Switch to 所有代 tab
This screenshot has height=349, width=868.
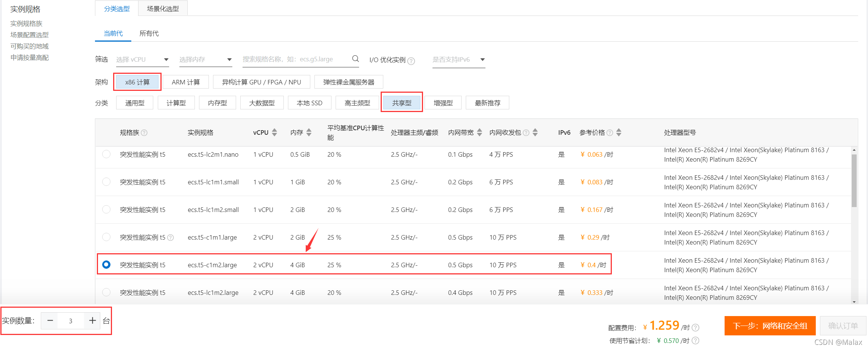(149, 33)
